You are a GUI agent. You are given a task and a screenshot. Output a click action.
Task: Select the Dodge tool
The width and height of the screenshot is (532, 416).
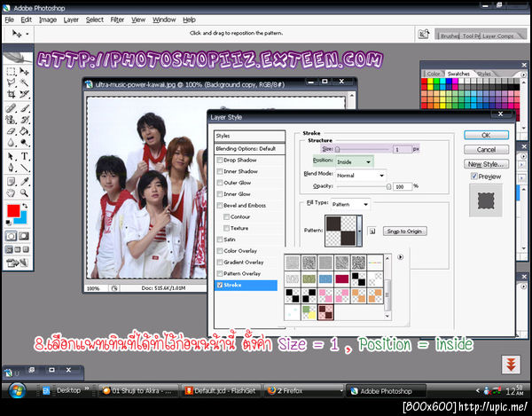[x=24, y=143]
